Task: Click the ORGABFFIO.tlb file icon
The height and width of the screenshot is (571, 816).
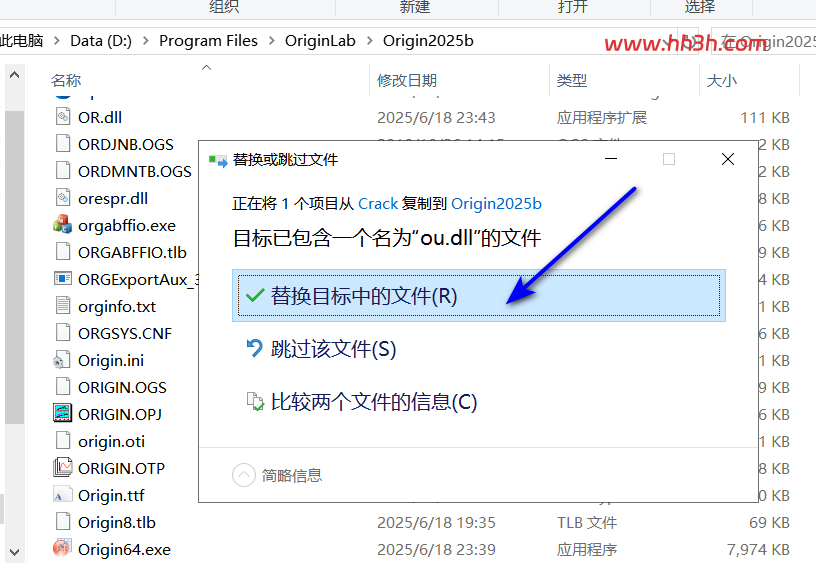Action: [62, 252]
